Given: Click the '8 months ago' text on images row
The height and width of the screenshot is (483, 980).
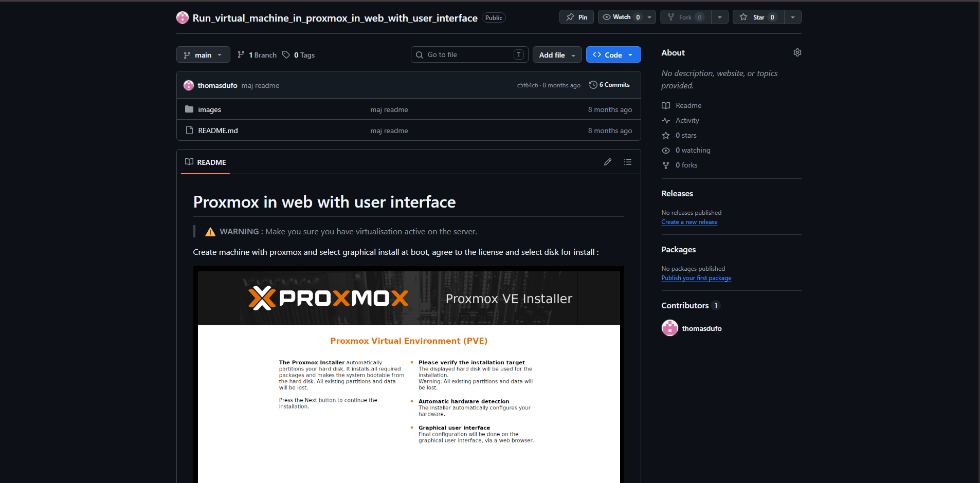Looking at the screenshot, I should pyautogui.click(x=610, y=109).
